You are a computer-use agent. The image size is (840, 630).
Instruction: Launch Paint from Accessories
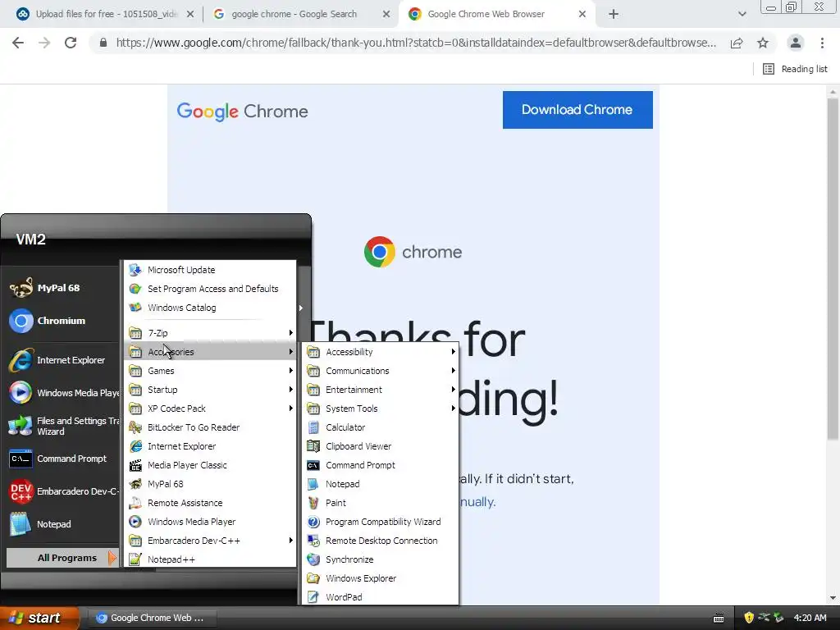pos(381,503)
